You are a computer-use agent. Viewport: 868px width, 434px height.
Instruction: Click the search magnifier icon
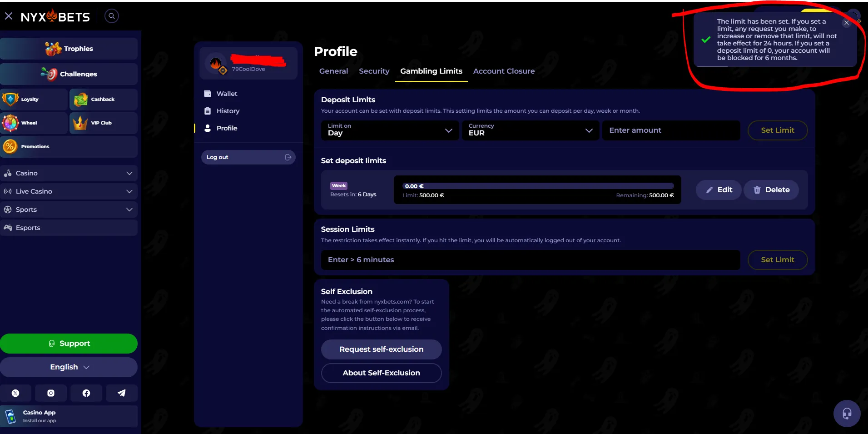coord(111,16)
